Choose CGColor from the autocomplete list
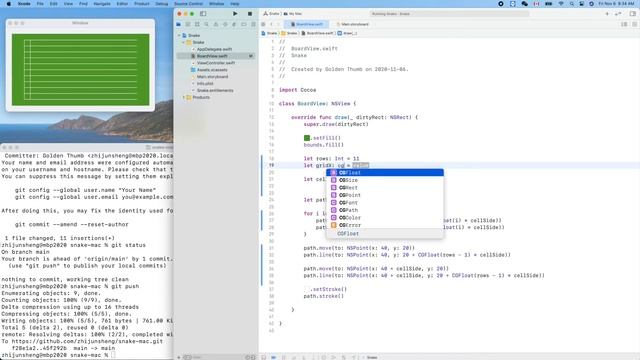Viewport: 640px width, 360px height. click(x=385, y=218)
